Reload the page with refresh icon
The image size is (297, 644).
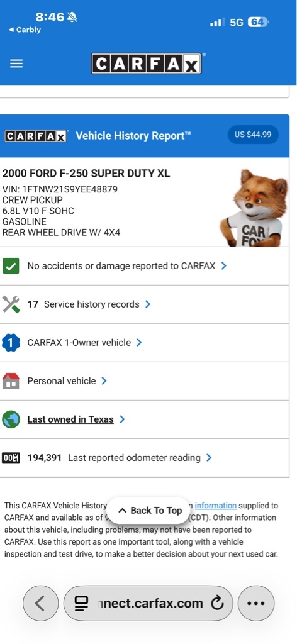[217, 603]
